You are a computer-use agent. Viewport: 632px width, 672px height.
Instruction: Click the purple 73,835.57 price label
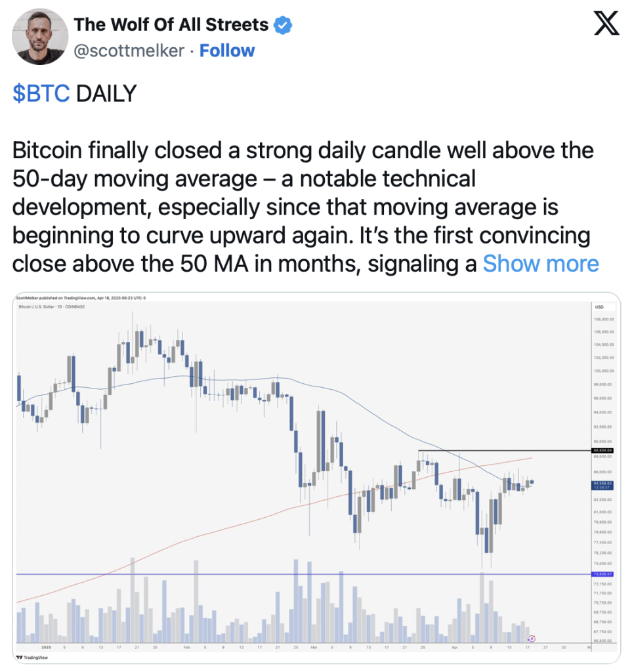603,574
